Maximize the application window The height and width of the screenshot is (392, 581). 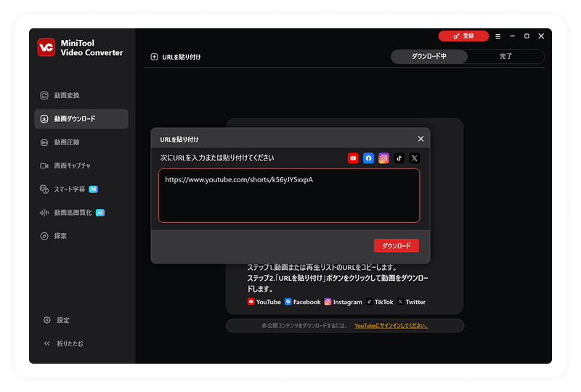pyautogui.click(x=527, y=36)
